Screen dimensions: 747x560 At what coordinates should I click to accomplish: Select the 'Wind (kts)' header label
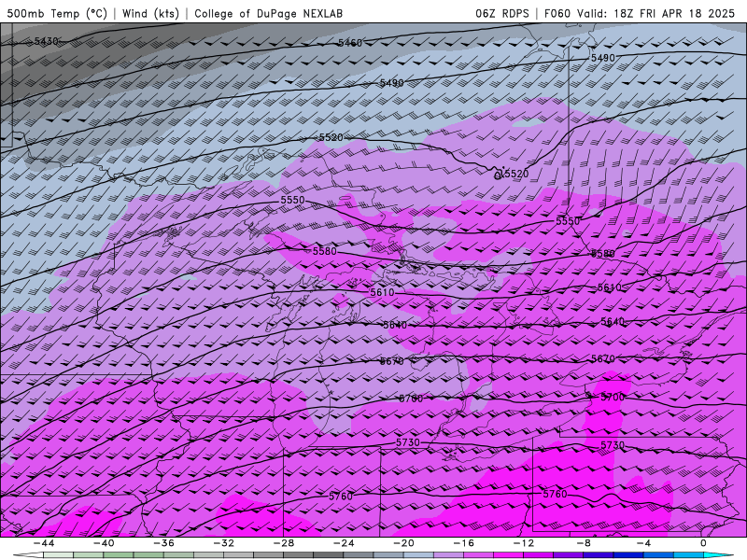tap(150, 13)
